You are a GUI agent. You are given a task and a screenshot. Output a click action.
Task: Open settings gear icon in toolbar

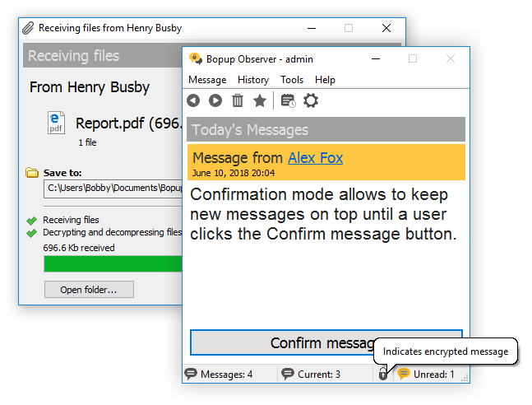311,100
